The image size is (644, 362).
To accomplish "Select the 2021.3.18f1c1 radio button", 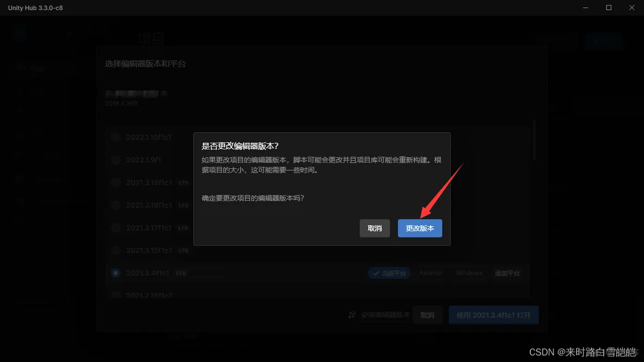I will [x=116, y=205].
